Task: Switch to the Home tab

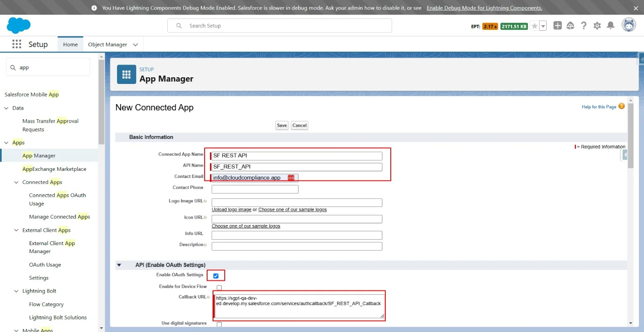Action: click(70, 44)
